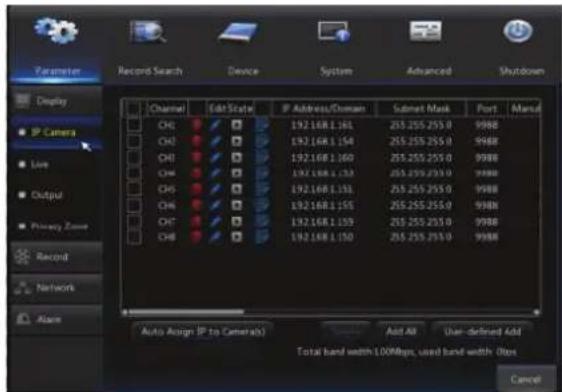
Task: Click the Shutdown power icon
Action: (x=518, y=31)
